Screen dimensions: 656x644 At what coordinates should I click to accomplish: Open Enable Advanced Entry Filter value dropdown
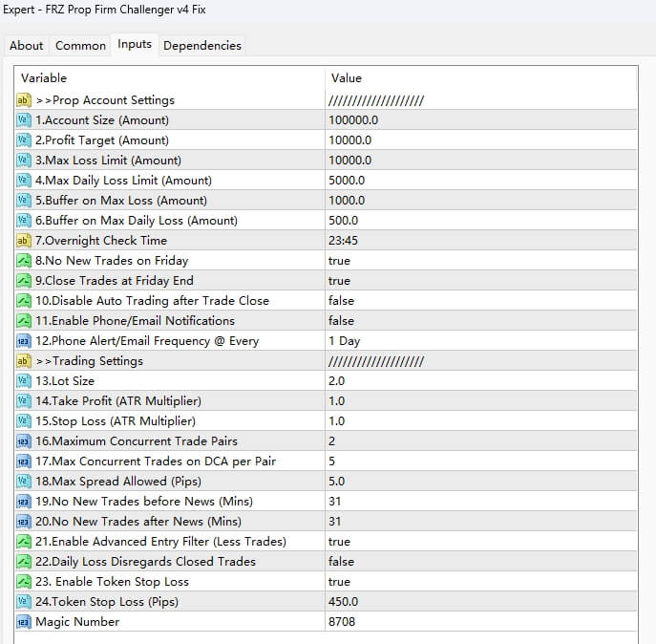click(339, 542)
